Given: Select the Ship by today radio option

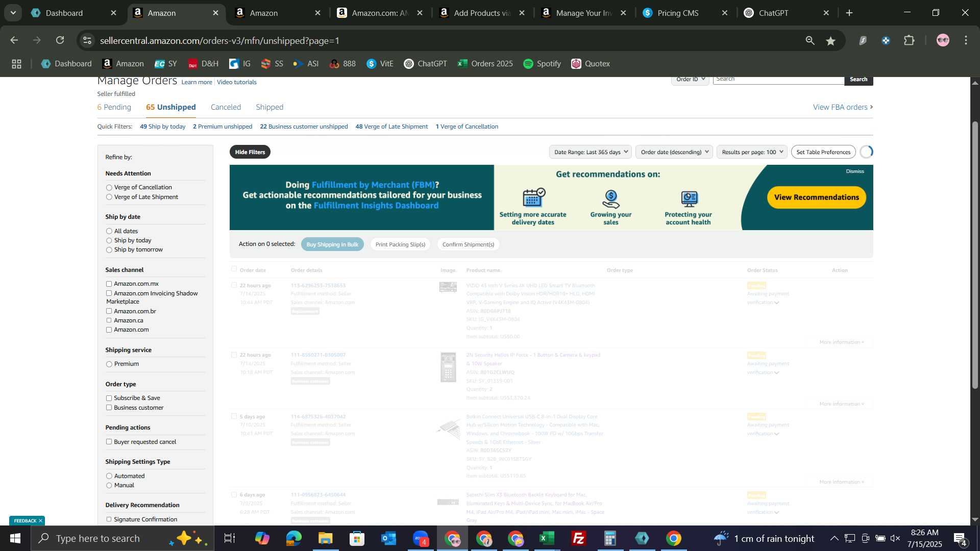Looking at the screenshot, I should click(x=109, y=240).
